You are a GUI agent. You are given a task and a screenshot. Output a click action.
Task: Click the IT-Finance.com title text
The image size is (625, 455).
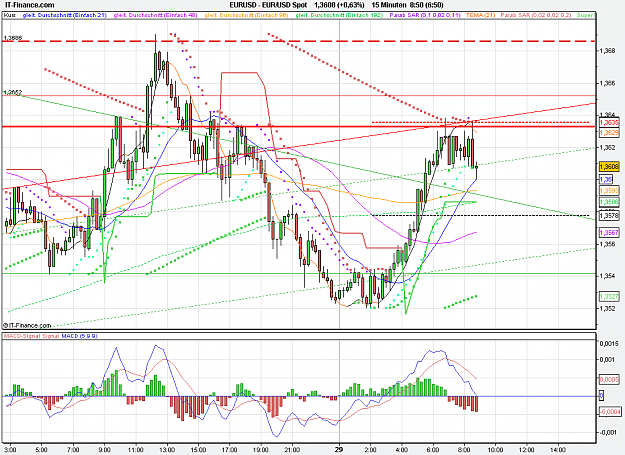(28, 5)
